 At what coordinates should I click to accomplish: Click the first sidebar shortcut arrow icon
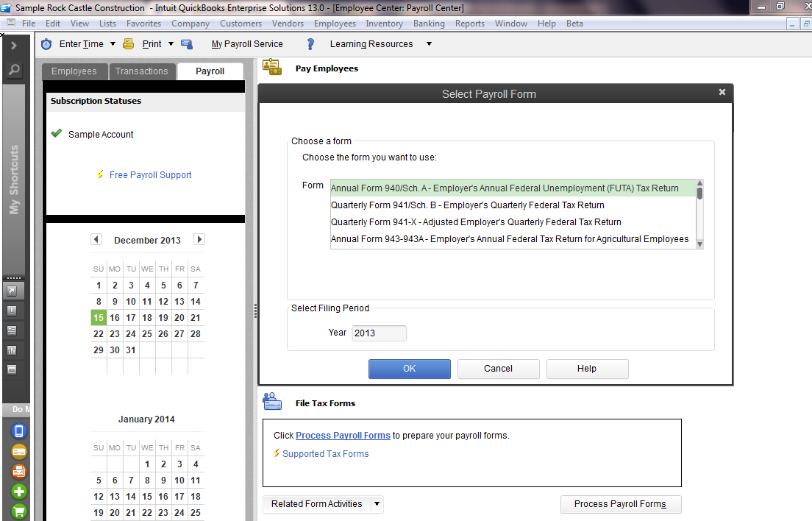[x=12, y=291]
